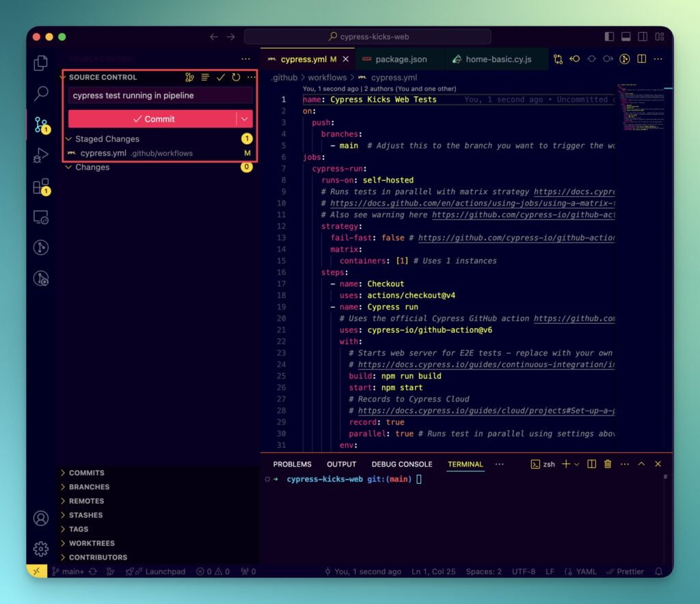Click the open changes icon in editor toolbar
The height and width of the screenshot is (604, 700).
(558, 59)
